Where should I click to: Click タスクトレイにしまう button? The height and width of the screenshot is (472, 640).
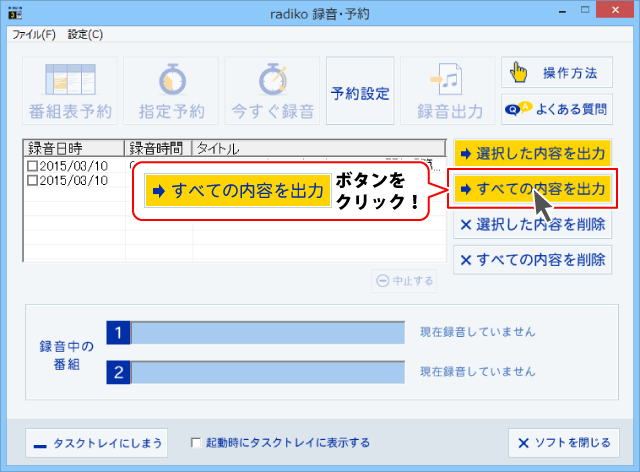96,443
